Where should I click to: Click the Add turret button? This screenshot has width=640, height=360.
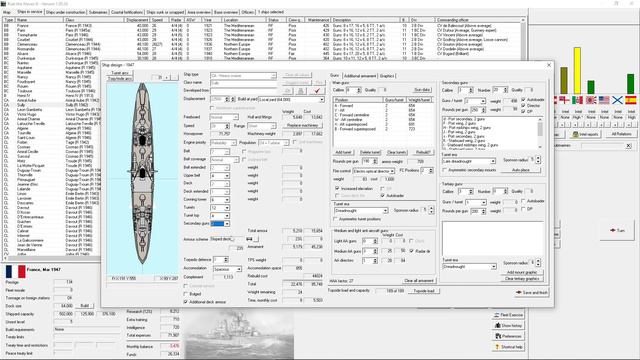(x=343, y=152)
